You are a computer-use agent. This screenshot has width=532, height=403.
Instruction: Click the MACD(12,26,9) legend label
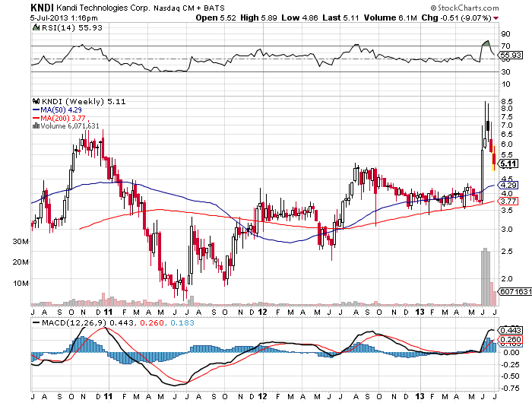coord(74,322)
